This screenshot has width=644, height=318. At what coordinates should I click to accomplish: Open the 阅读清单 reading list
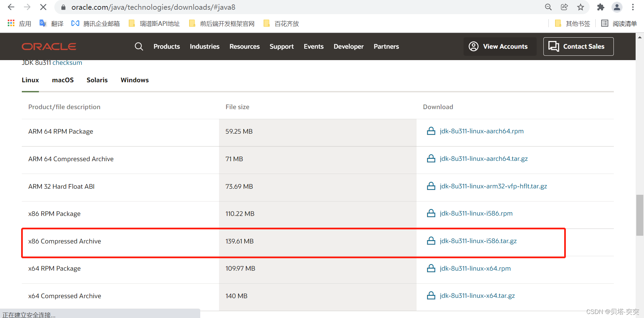[x=619, y=24]
